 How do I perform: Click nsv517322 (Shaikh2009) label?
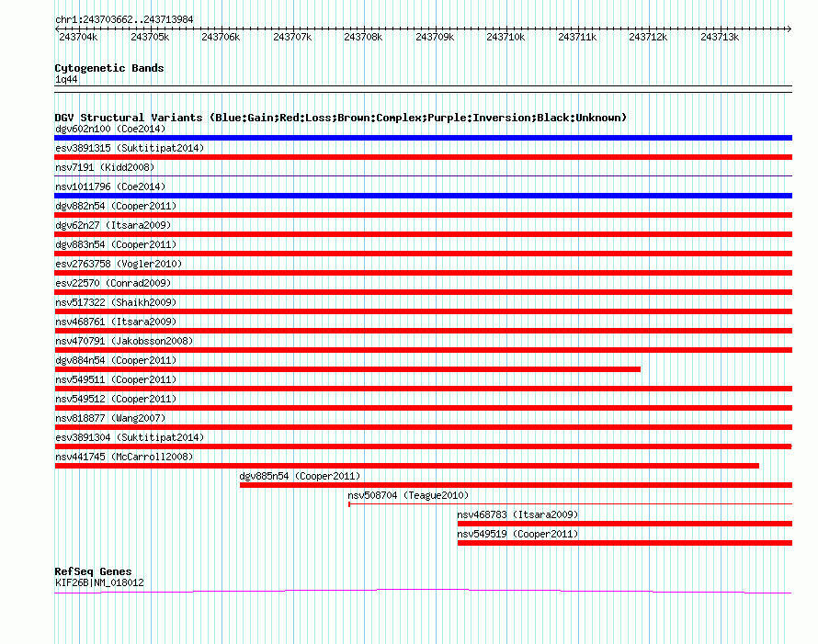coord(116,302)
